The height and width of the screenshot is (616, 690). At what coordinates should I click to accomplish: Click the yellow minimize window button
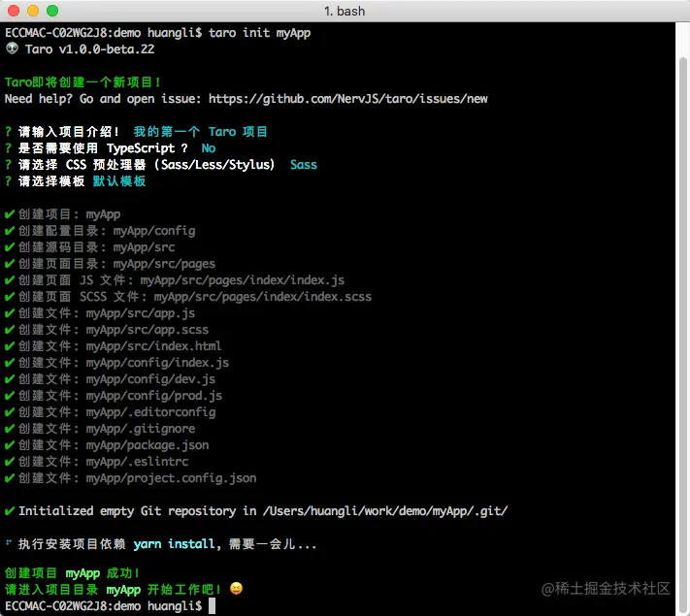33,11
